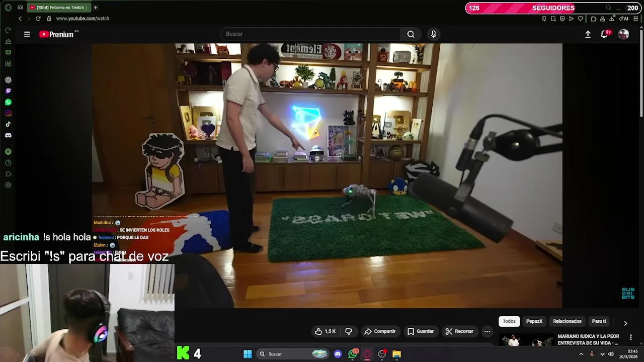
Task: Like the video with 1,5 K likes
Action: coord(325,331)
